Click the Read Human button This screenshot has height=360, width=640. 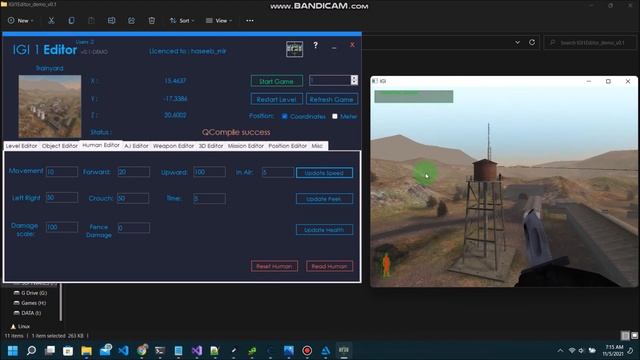point(329,266)
